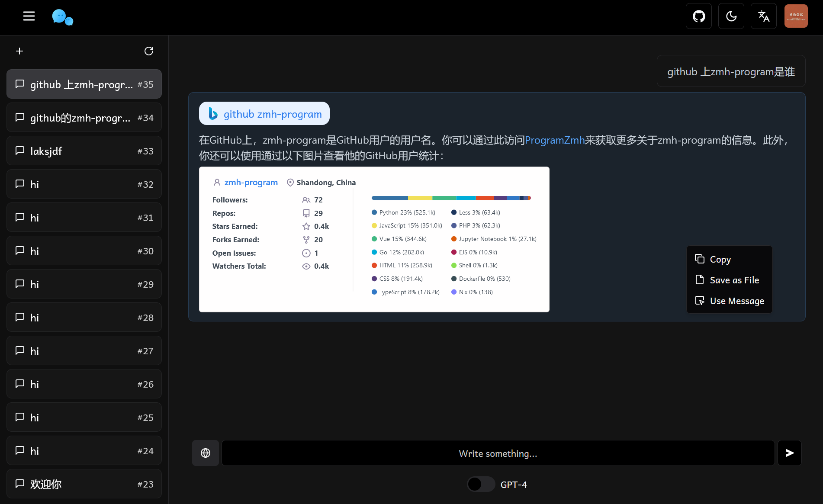Screen dimensions: 823x504
Task: Toggle web search globe button
Action: [206, 453]
